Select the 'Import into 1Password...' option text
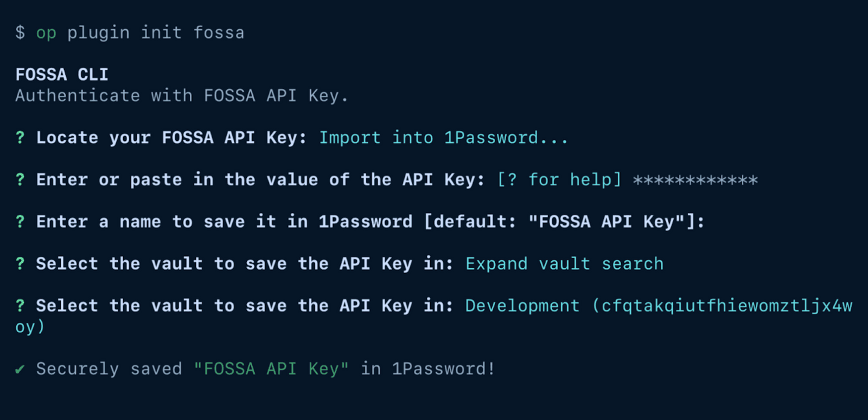This screenshot has height=420, width=868. pos(443,138)
